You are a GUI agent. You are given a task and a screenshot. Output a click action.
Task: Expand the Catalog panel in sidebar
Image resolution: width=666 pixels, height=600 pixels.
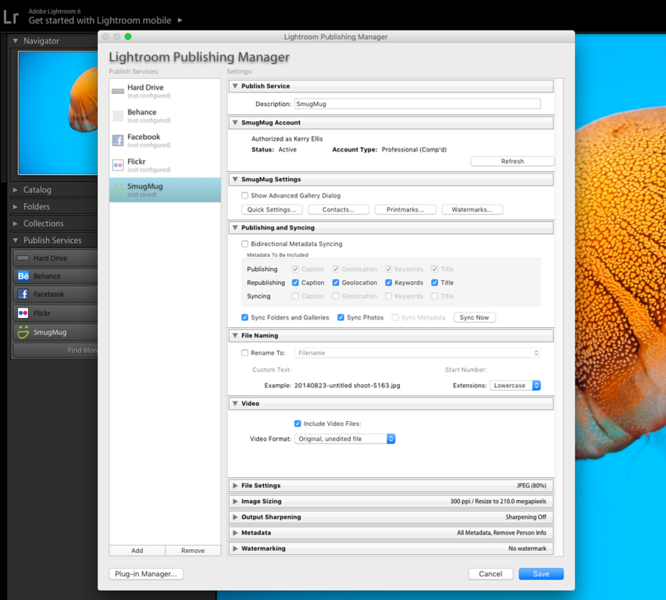click(x=15, y=190)
